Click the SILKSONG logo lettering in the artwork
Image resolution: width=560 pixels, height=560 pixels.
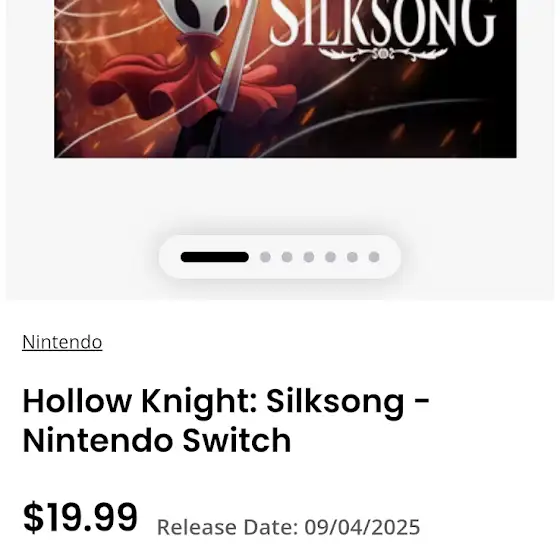[383, 22]
